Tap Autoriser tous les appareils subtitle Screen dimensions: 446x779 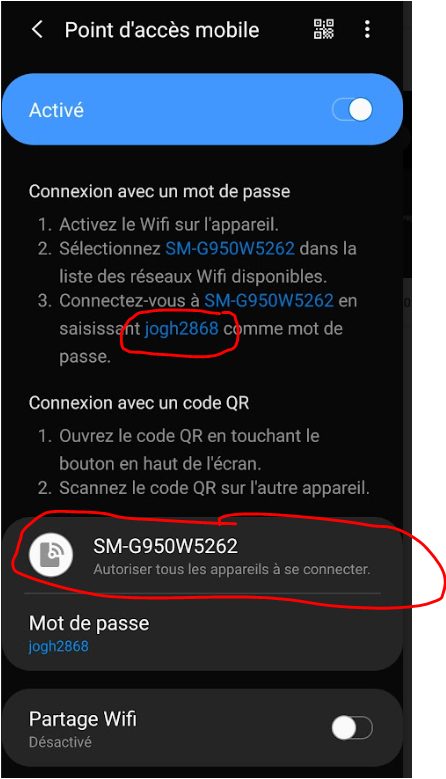click(231, 569)
